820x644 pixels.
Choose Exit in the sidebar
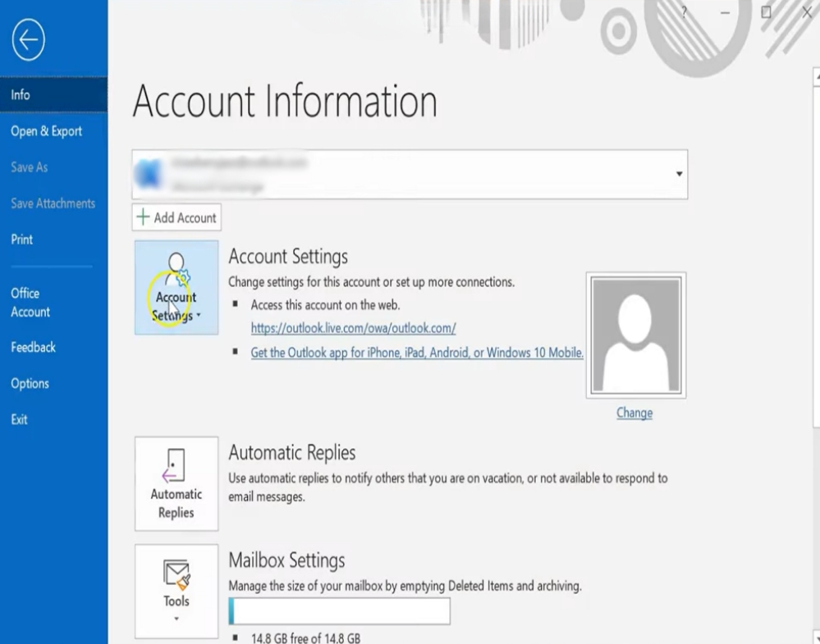tap(54, 419)
